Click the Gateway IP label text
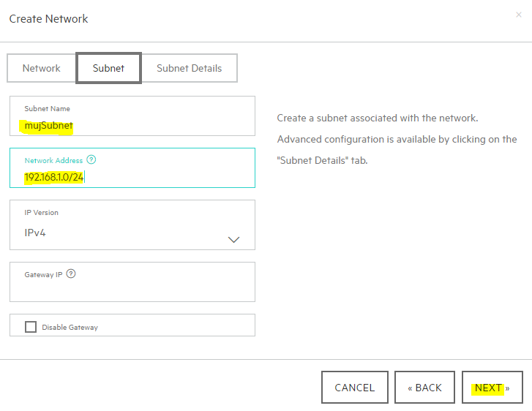 [x=43, y=275]
